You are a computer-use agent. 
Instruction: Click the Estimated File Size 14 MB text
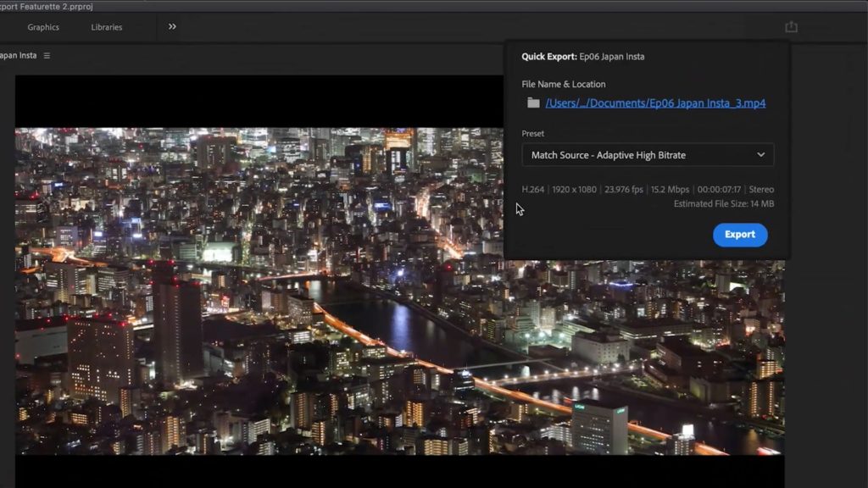pyautogui.click(x=723, y=204)
